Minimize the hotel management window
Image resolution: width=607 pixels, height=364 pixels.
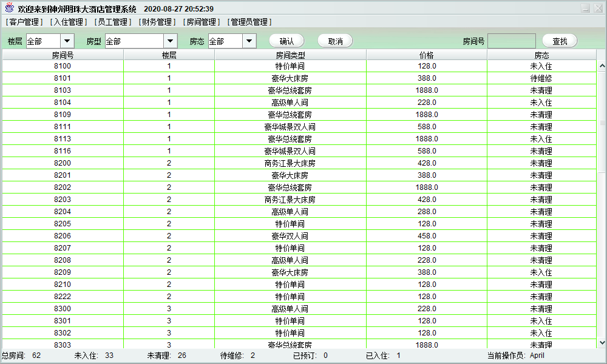(585, 8)
